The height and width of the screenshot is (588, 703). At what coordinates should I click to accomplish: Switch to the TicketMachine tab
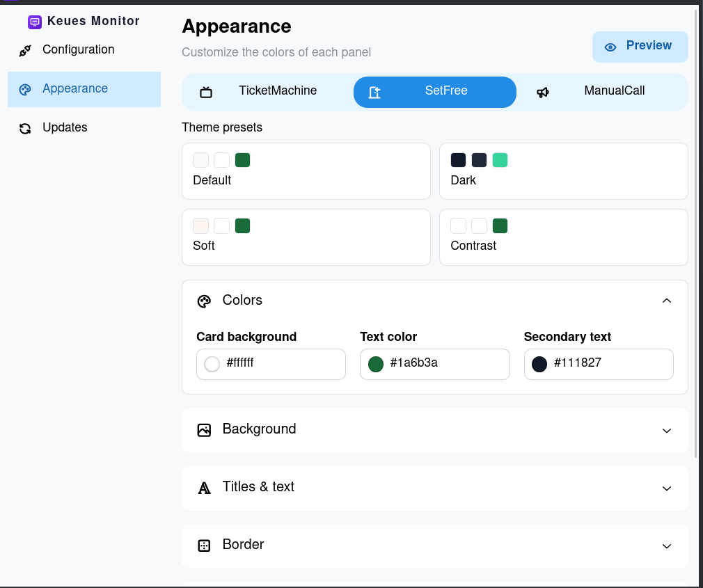pos(269,92)
